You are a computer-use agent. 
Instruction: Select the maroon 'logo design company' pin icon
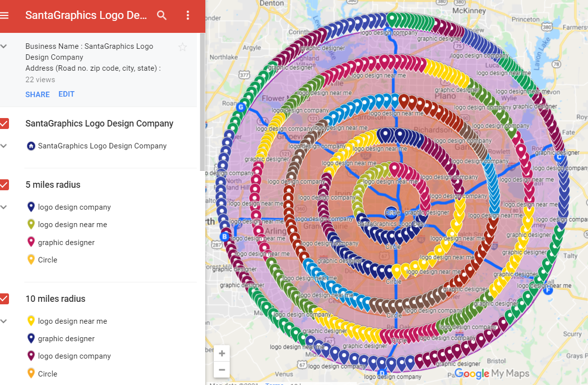31,356
